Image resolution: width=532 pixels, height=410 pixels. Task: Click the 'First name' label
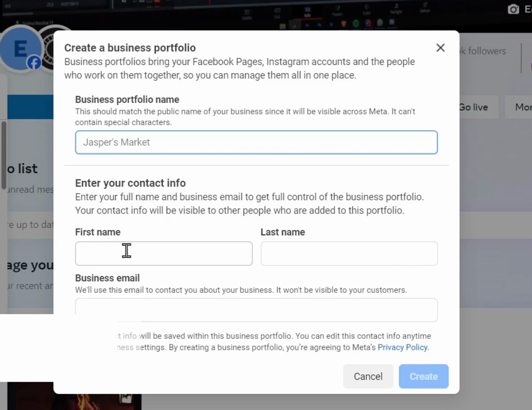[98, 232]
